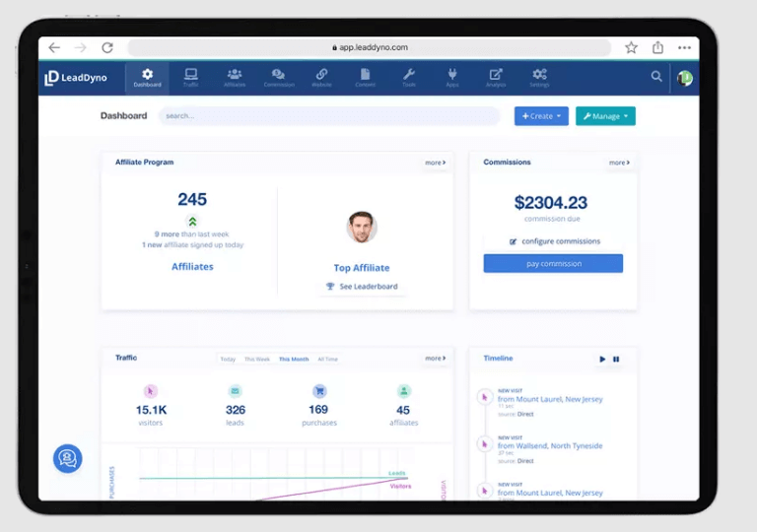This screenshot has width=757, height=532.
Task: Open the Top Affiliate link
Action: [x=362, y=268]
